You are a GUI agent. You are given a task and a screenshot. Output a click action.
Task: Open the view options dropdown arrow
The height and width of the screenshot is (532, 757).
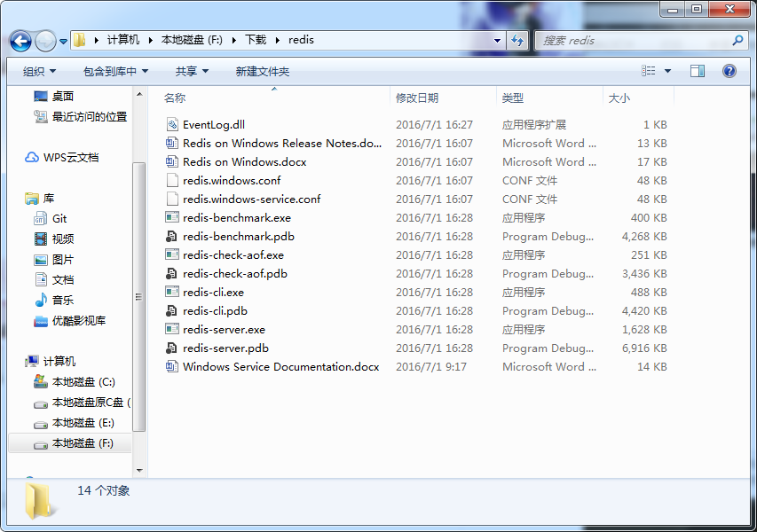pyautogui.click(x=667, y=71)
